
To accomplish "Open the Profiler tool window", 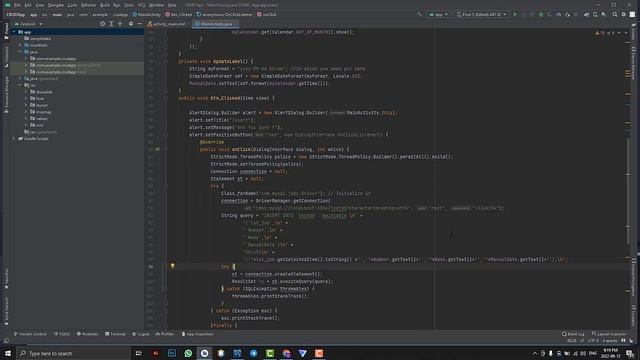I will [x=164, y=334].
